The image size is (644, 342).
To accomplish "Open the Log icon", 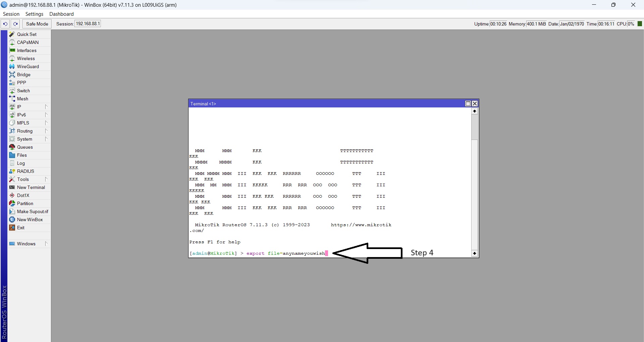I will click(x=12, y=163).
